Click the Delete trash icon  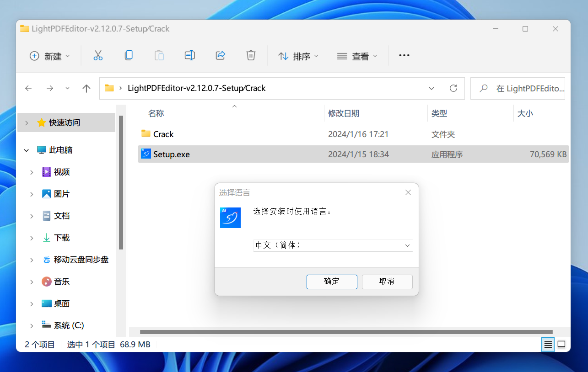[x=251, y=56]
